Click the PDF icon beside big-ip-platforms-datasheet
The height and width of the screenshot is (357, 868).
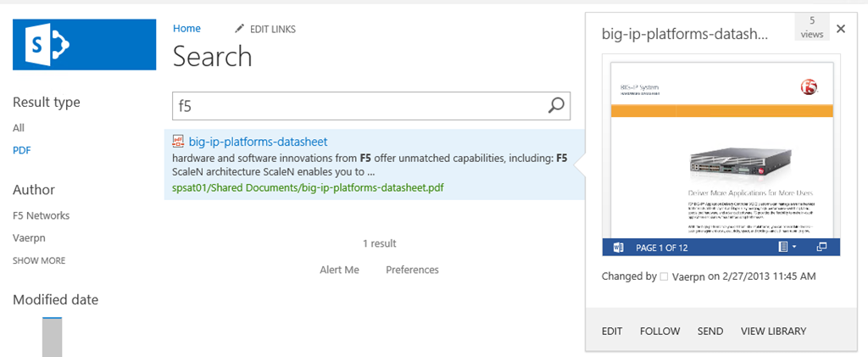coord(178,141)
